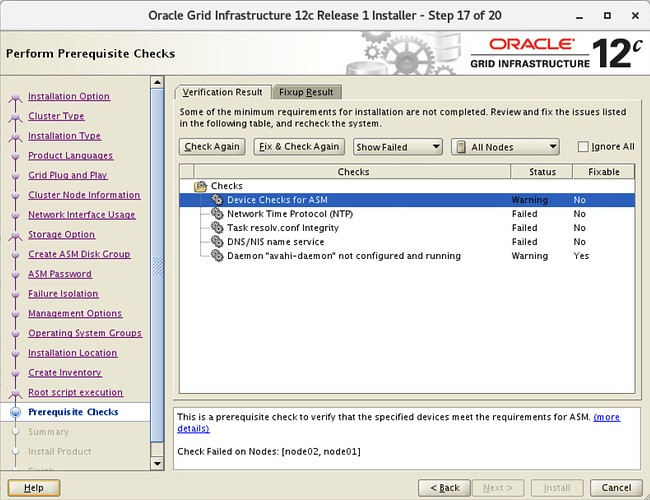Click the Help button
The width and height of the screenshot is (650, 500).
(x=34, y=487)
